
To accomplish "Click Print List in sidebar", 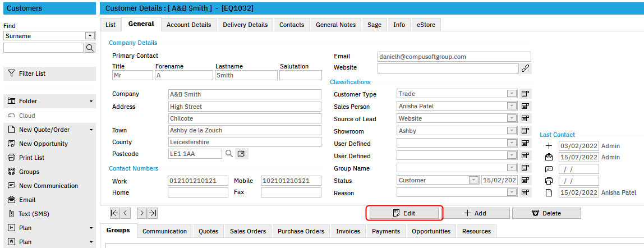I will (50, 158).
